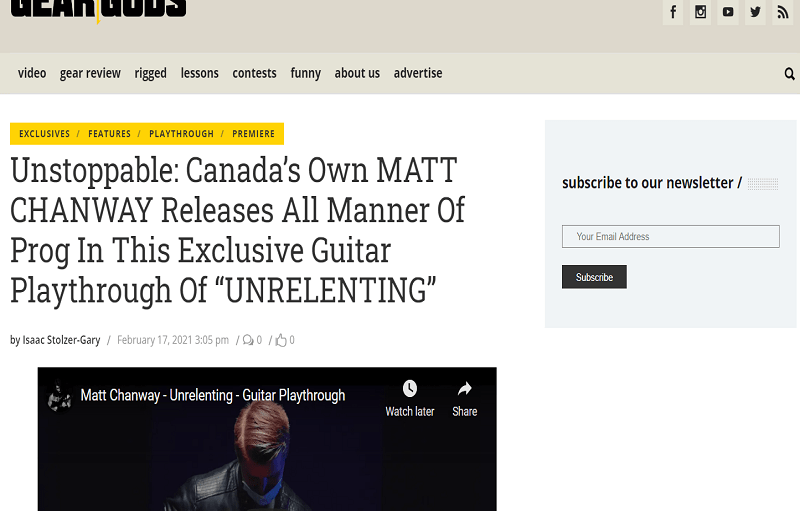The width and height of the screenshot is (800, 511).
Task: Click the Subscribe button
Action: click(594, 277)
